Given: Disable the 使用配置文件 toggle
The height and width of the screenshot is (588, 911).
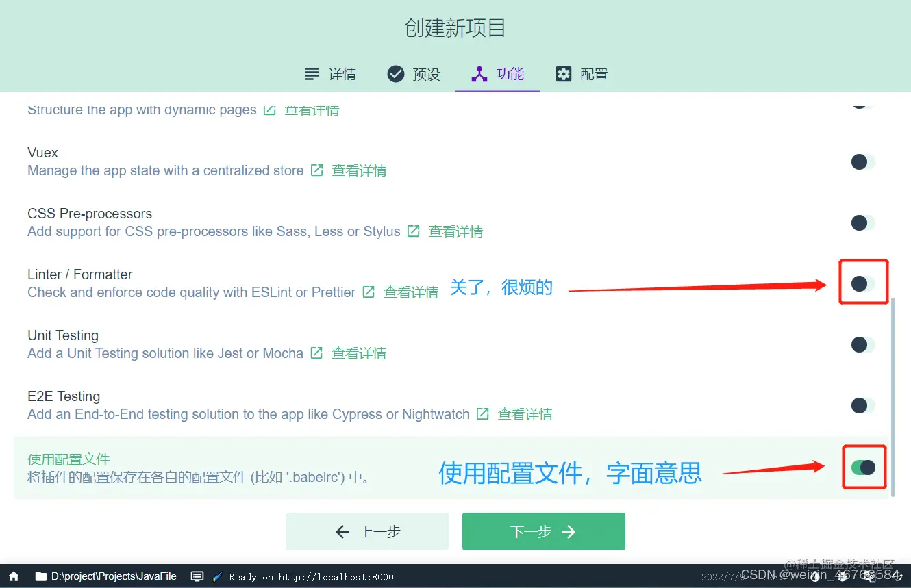Looking at the screenshot, I should pyautogui.click(x=864, y=468).
